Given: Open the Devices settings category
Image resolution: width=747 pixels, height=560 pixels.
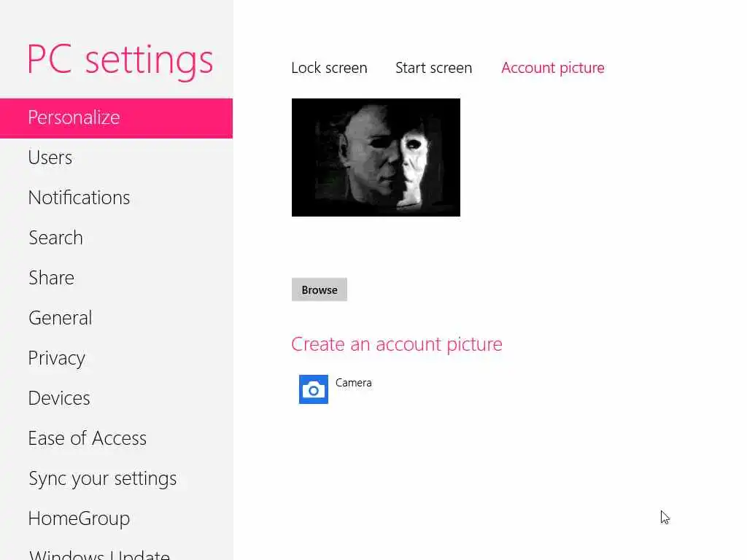Looking at the screenshot, I should [59, 398].
